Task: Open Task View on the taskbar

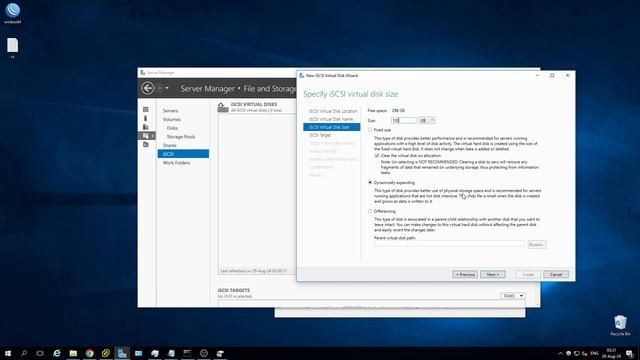Action: coord(40,353)
